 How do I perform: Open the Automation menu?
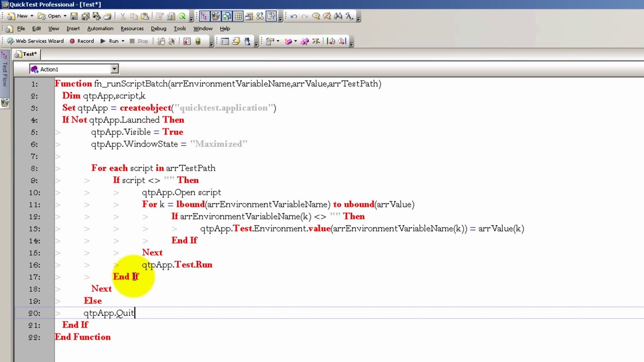[x=100, y=29]
